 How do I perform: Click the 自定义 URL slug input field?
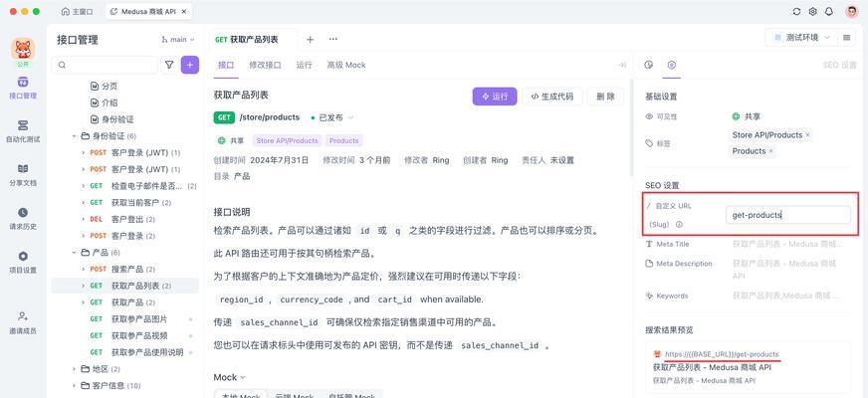787,215
